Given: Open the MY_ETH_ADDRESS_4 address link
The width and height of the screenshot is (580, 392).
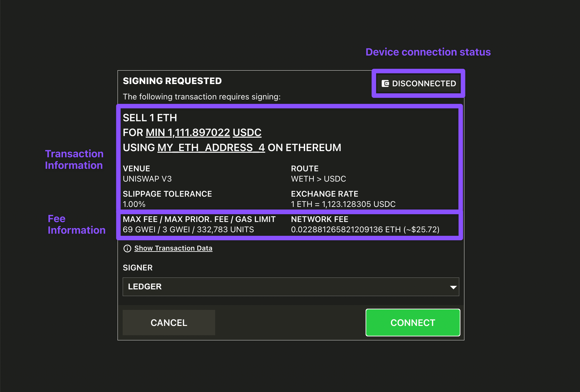Looking at the screenshot, I should 211,148.
